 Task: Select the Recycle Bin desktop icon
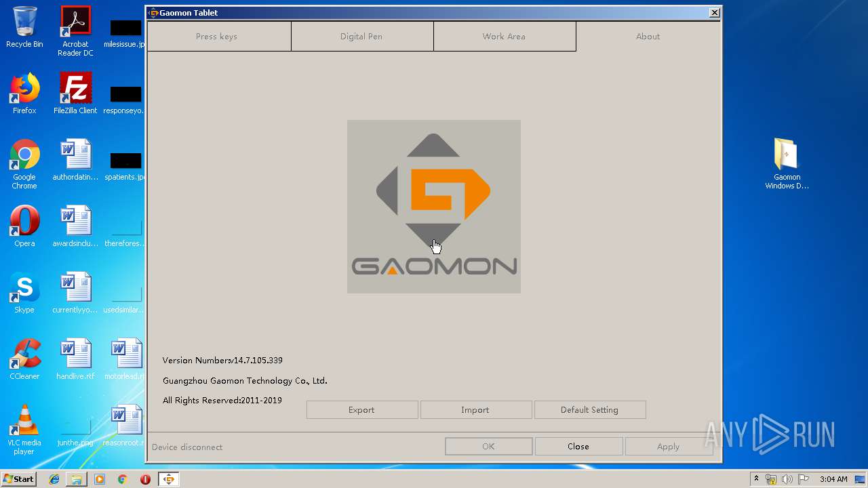[x=24, y=27]
